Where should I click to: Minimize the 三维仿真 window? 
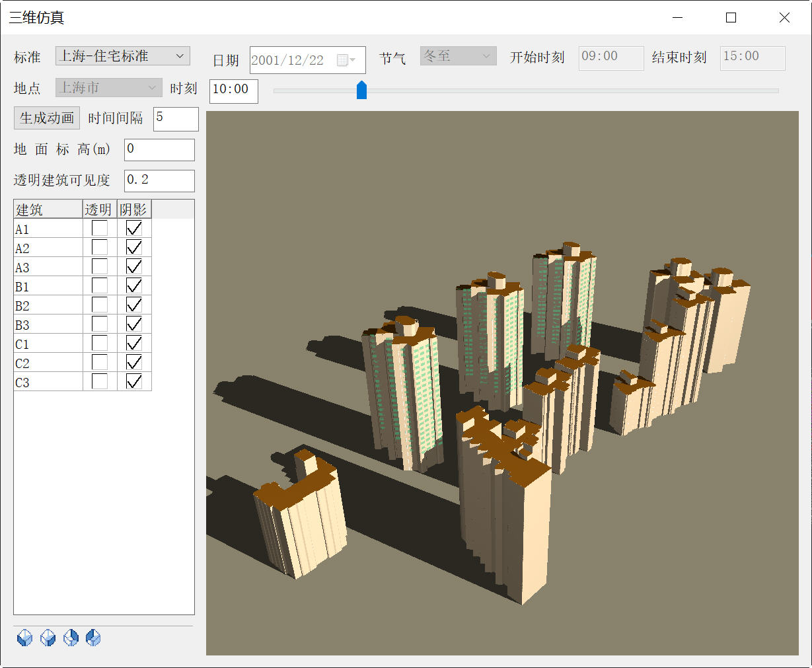(677, 18)
